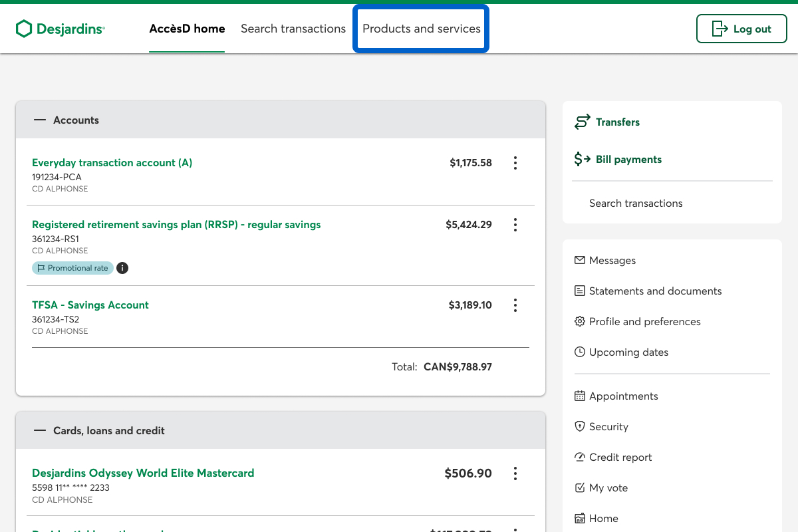The image size is (798, 532).
Task: Open options menu for Odyssey Mastercard
Action: pyautogui.click(x=515, y=473)
